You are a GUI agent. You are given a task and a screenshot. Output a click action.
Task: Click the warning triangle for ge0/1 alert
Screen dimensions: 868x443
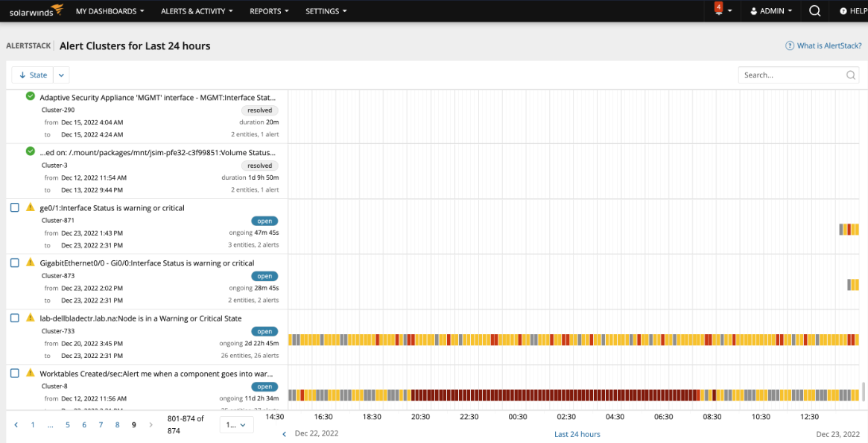pos(31,207)
